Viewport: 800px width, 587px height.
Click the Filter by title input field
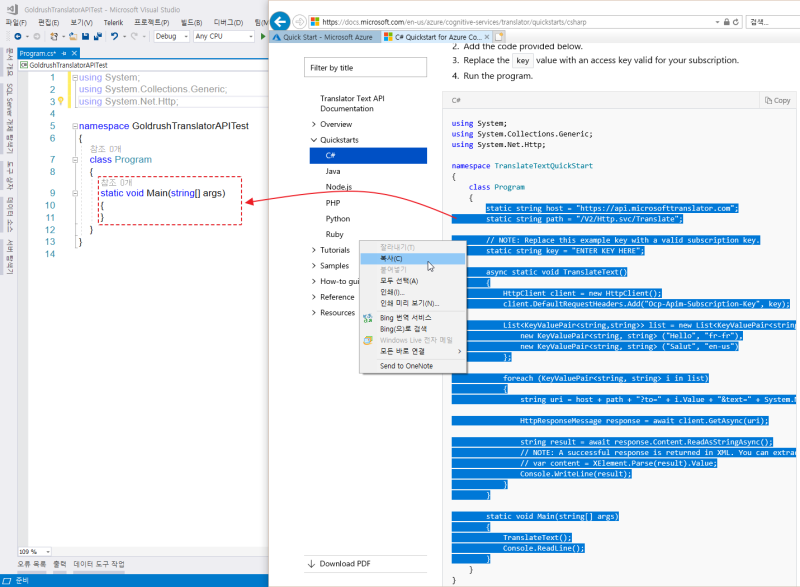(x=365, y=66)
